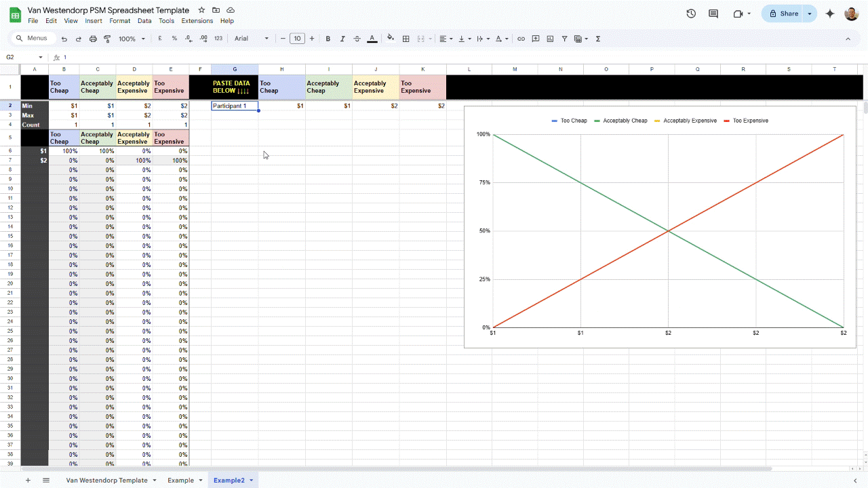Click the Share button
Image resolution: width=868 pixels, height=488 pixels.
pos(784,13)
